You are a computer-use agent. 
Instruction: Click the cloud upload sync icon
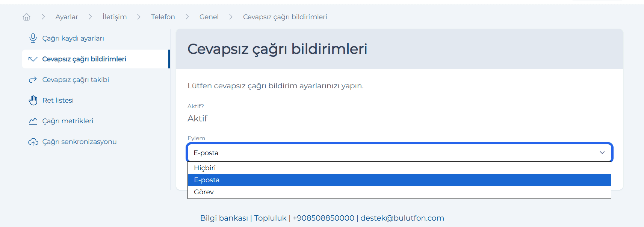(x=33, y=142)
